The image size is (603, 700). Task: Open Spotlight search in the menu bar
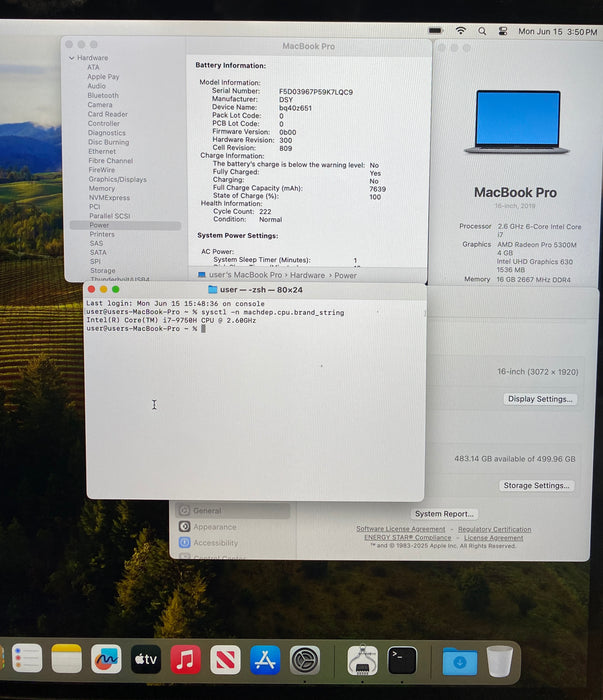(482, 31)
